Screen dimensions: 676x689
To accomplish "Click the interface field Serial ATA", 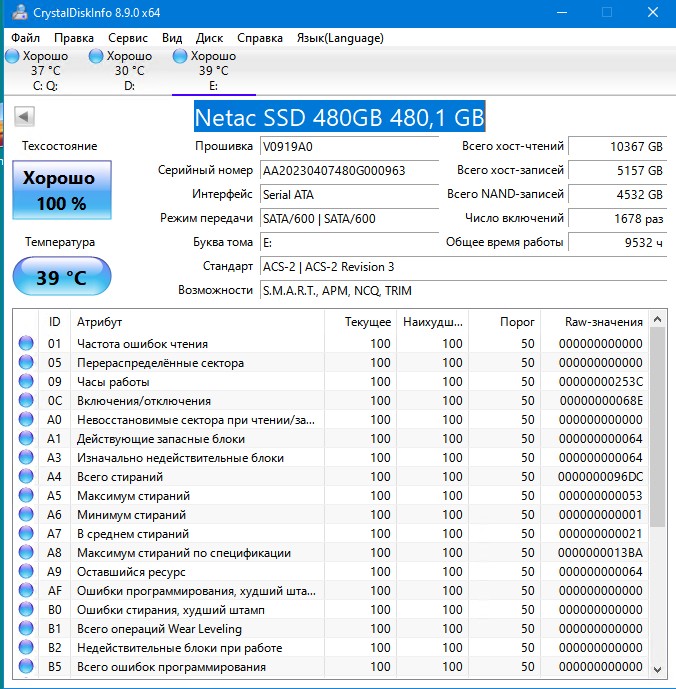I will pos(349,194).
